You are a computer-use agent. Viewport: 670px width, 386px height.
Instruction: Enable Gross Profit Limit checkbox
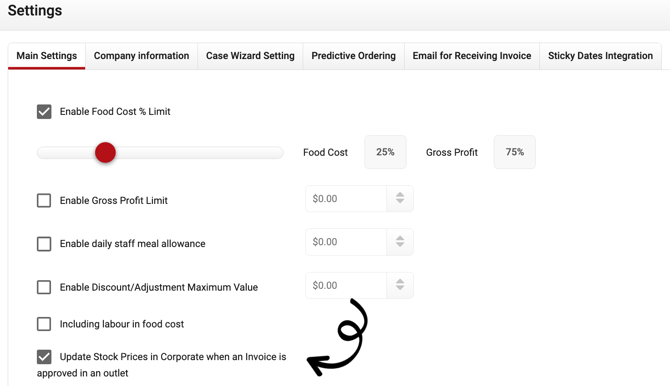pyautogui.click(x=44, y=200)
